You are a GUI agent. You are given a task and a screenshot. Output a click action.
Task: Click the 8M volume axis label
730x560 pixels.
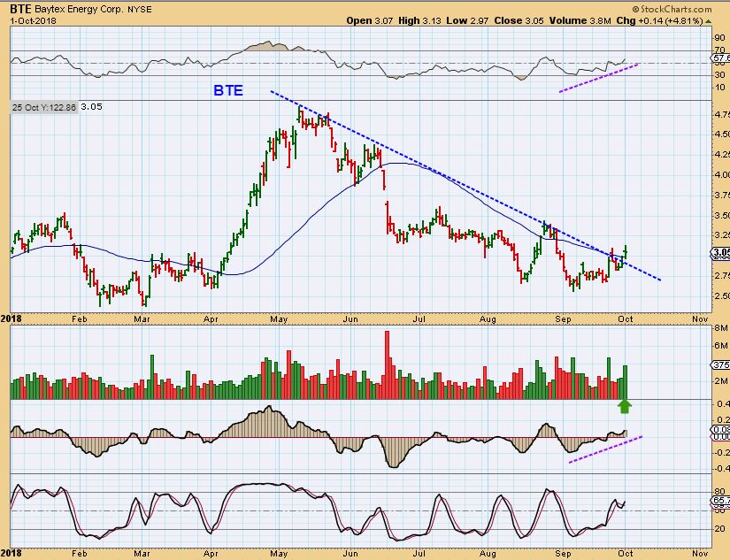(720, 328)
